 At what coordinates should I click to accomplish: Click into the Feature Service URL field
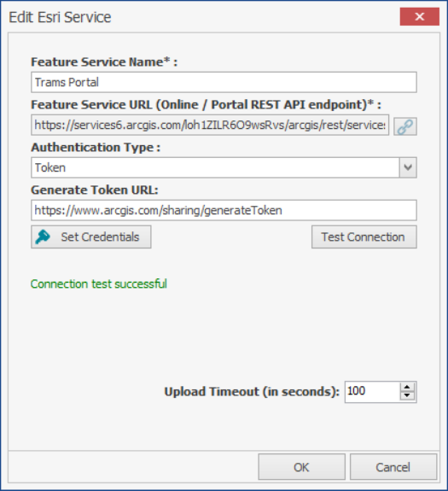coord(210,125)
